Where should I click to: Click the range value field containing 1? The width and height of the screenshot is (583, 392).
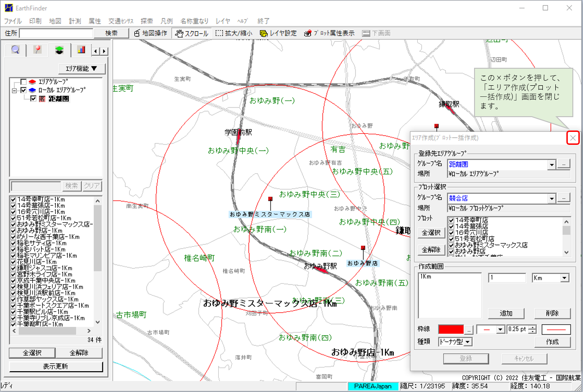coord(507,278)
